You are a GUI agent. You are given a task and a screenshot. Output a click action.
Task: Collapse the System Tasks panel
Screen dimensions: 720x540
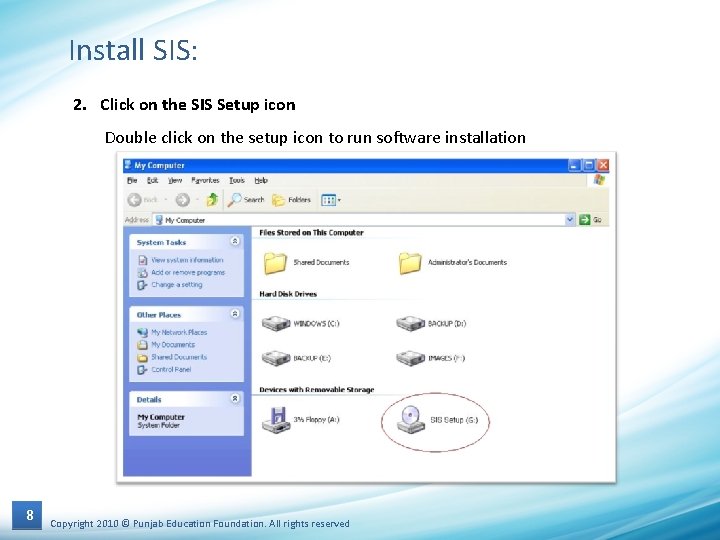tap(235, 242)
